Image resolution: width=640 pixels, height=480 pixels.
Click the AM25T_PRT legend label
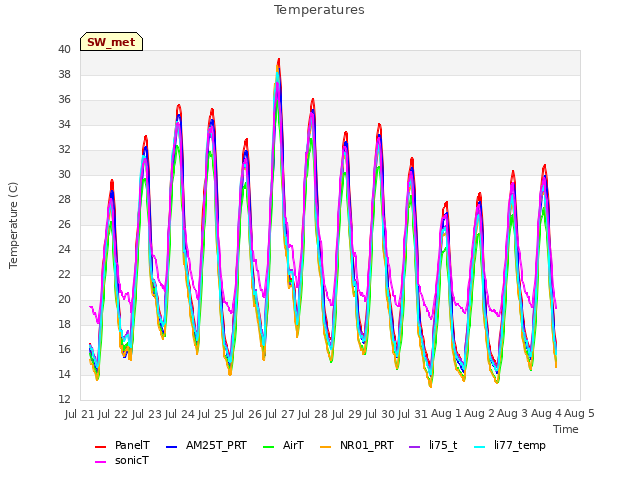pyautogui.click(x=216, y=445)
